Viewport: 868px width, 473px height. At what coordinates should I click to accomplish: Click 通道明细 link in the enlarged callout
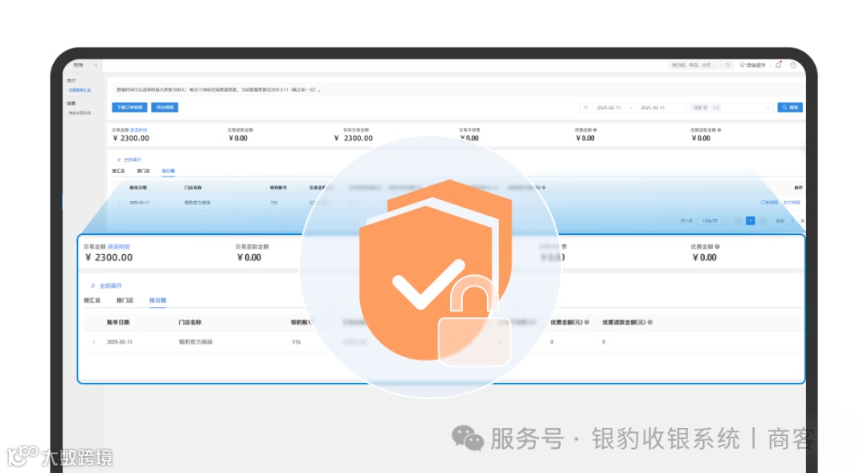(x=118, y=246)
